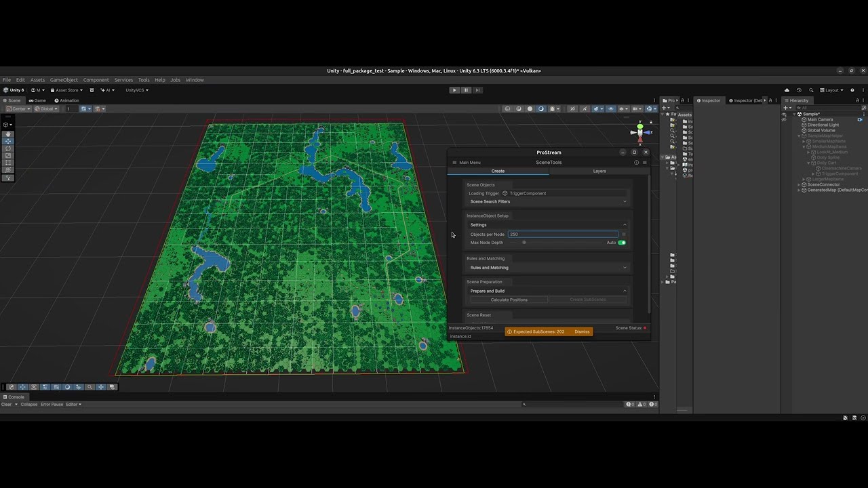The height and width of the screenshot is (488, 868).
Task: Collapse the Prepare and Build section
Action: click(x=547, y=291)
